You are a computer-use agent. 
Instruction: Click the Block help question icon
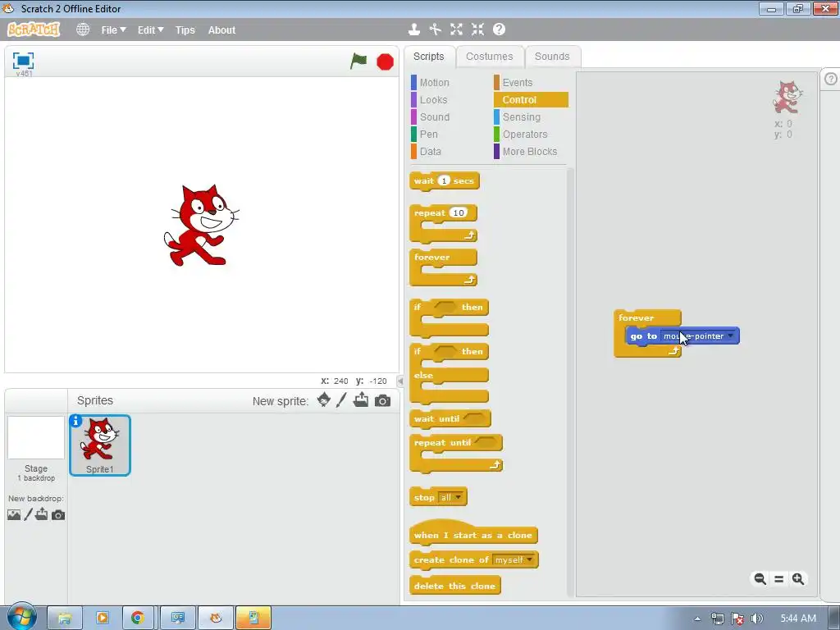499,30
